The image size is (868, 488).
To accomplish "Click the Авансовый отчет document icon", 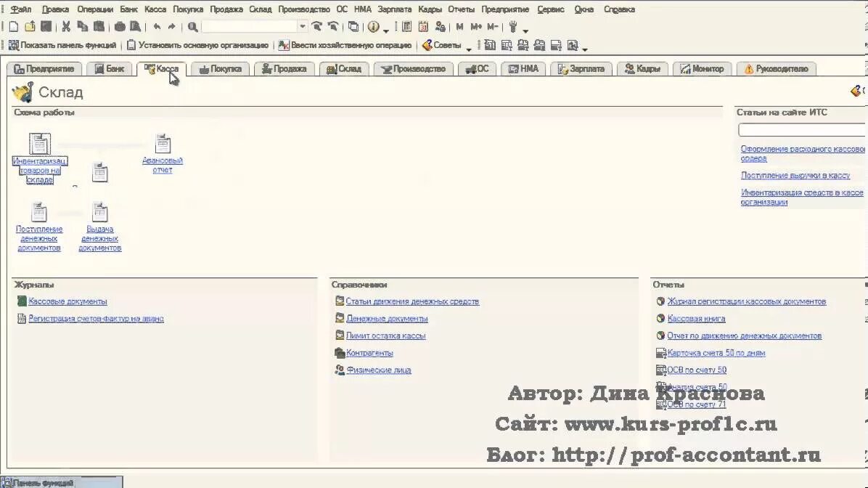I will click(162, 144).
